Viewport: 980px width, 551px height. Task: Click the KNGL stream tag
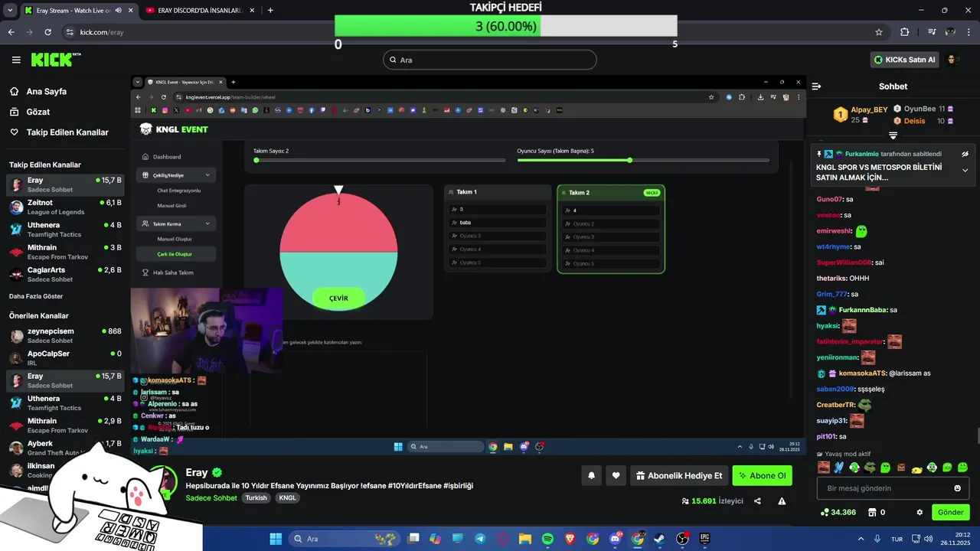tap(287, 497)
